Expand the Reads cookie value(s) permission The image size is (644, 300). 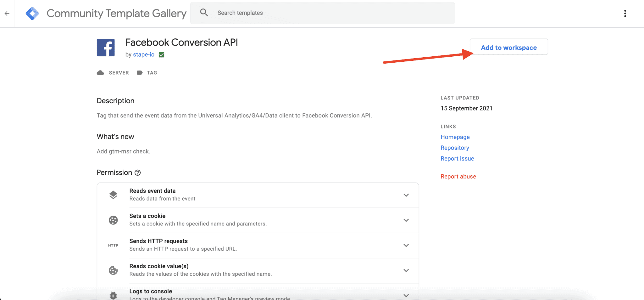(406, 270)
